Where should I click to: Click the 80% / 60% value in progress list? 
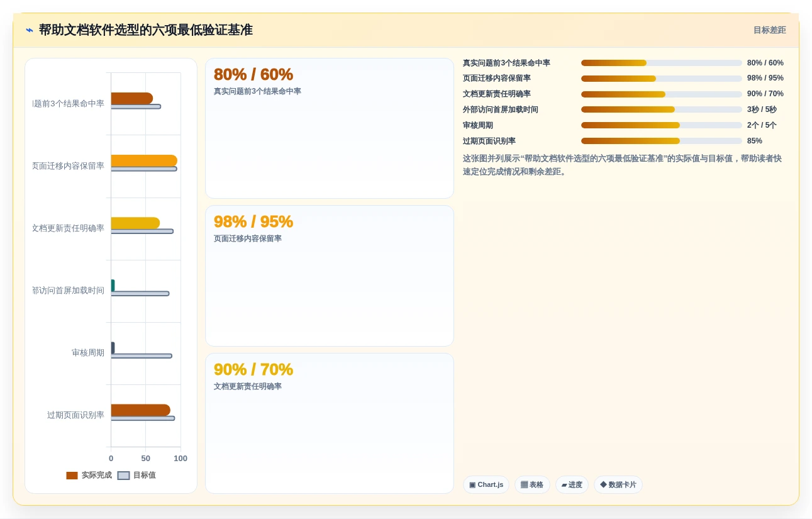tap(765, 63)
